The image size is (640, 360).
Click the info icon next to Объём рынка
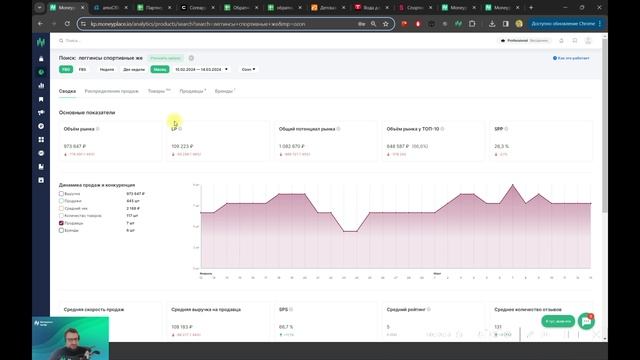pyautogui.click(x=98, y=129)
